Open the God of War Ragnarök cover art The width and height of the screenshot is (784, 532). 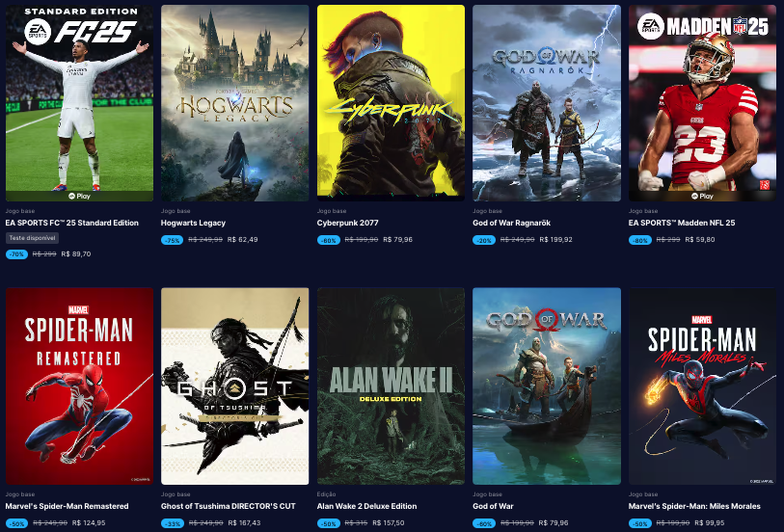point(547,103)
